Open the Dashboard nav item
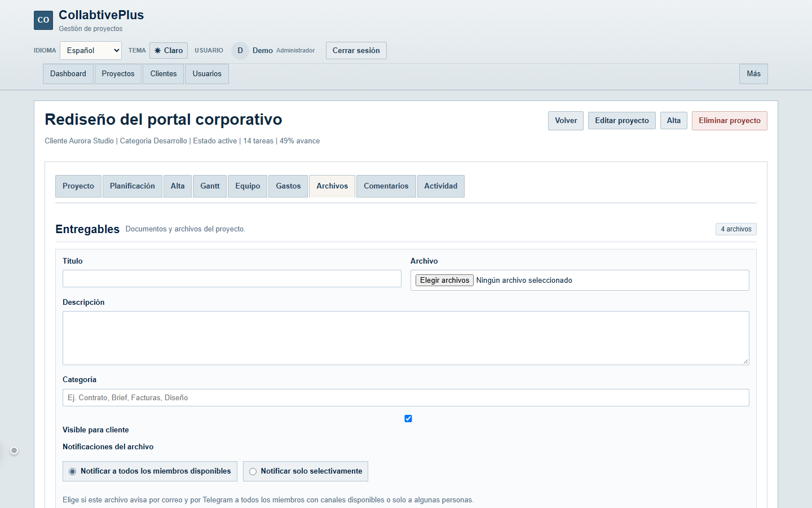Screen dimensions: 812x508 tap(68, 74)
